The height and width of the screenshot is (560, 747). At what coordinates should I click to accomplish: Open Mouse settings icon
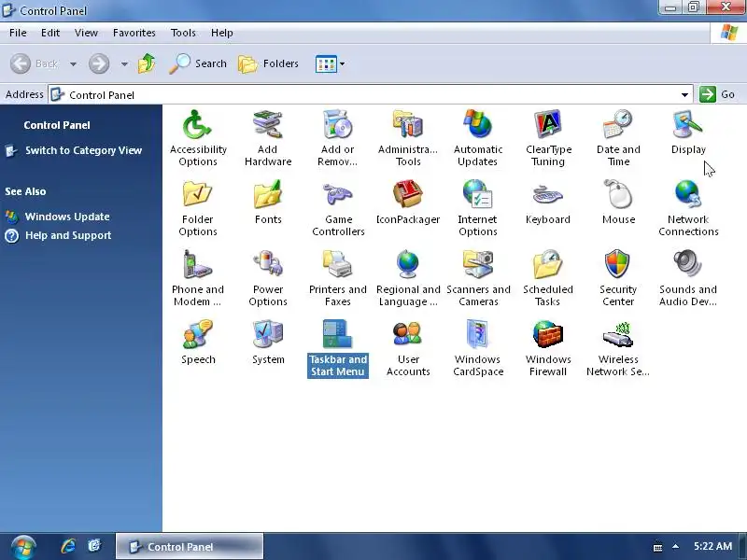[618, 202]
